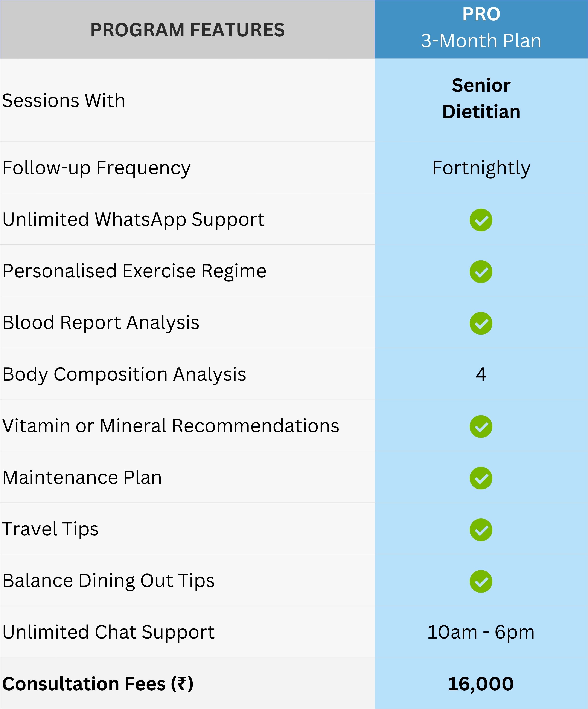Click the Maintenance Plan green checkmark
The height and width of the screenshot is (709, 588).
tap(481, 478)
